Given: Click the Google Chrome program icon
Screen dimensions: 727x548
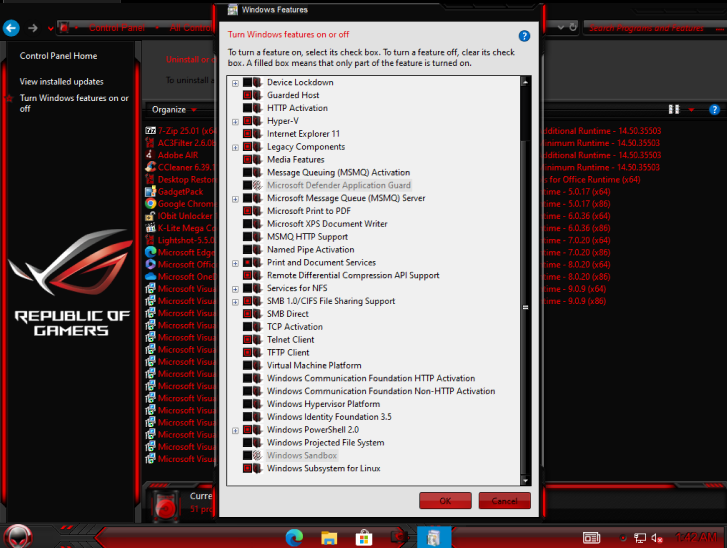Looking at the screenshot, I should 150,204.
